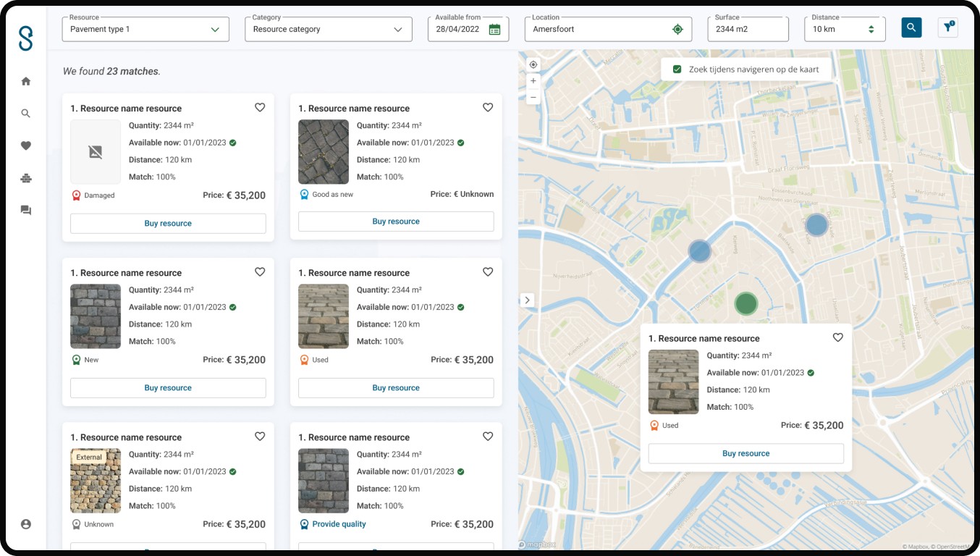Click the 'Provide quality' link

(339, 524)
